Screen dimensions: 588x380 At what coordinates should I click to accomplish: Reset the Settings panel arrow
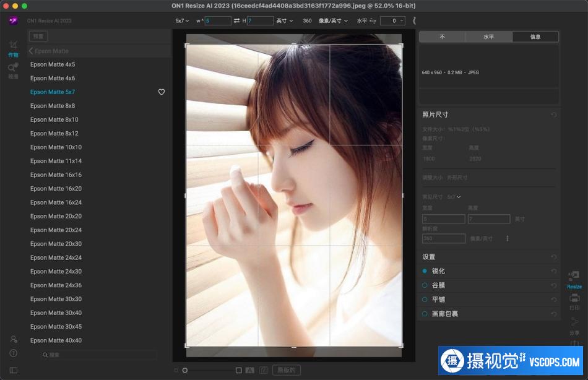(554, 257)
